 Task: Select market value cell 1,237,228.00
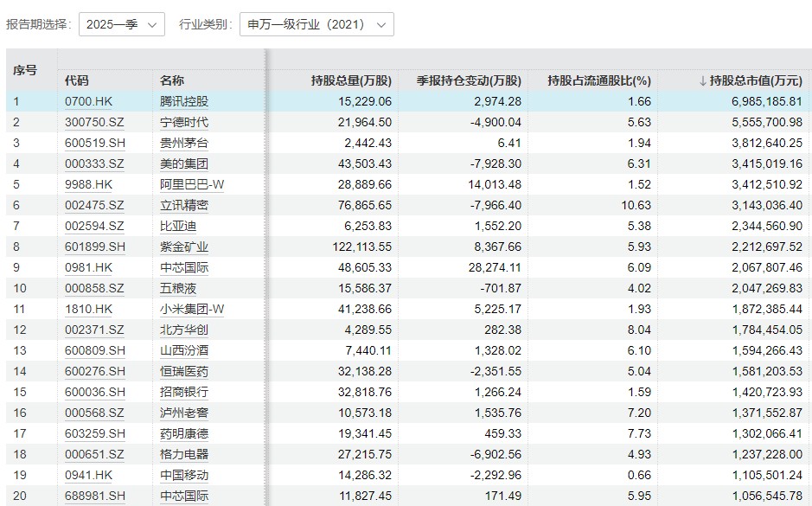tap(767, 454)
